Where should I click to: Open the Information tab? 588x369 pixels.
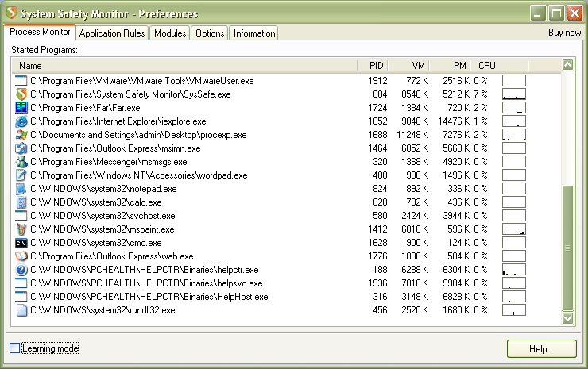pyautogui.click(x=254, y=33)
